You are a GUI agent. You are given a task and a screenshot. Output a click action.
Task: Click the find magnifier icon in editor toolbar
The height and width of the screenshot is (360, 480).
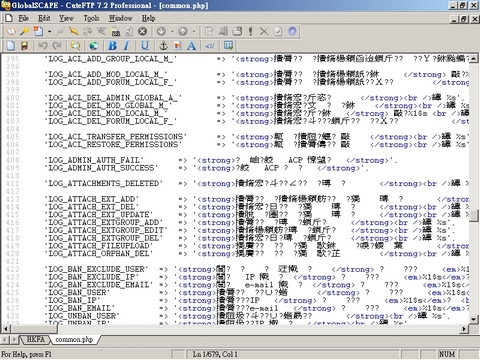pyautogui.click(x=76, y=46)
